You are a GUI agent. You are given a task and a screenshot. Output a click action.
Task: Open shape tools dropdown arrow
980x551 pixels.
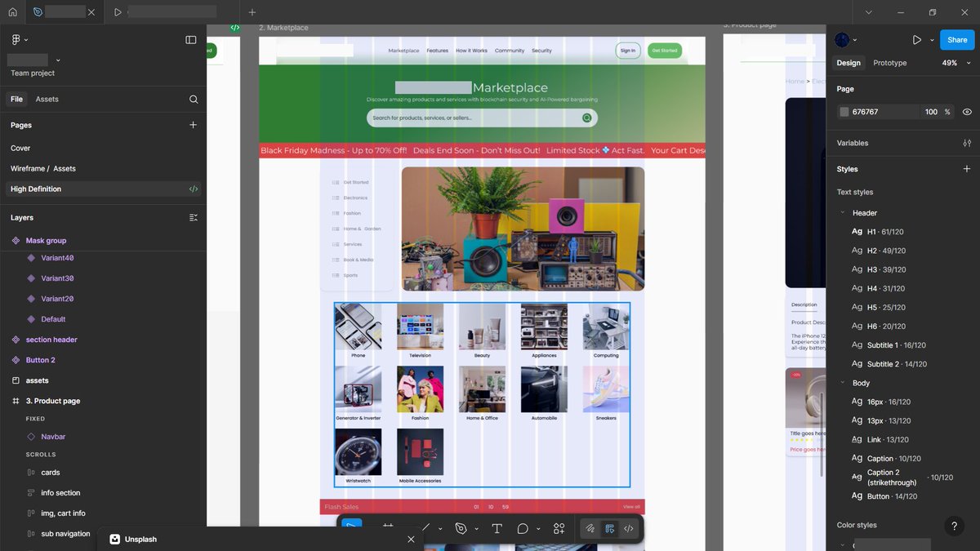440,529
